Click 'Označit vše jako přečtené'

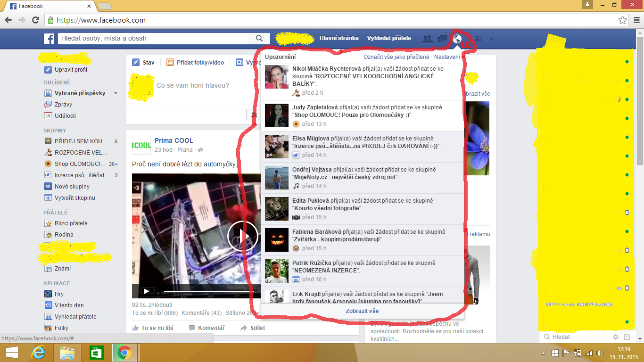[x=396, y=57]
